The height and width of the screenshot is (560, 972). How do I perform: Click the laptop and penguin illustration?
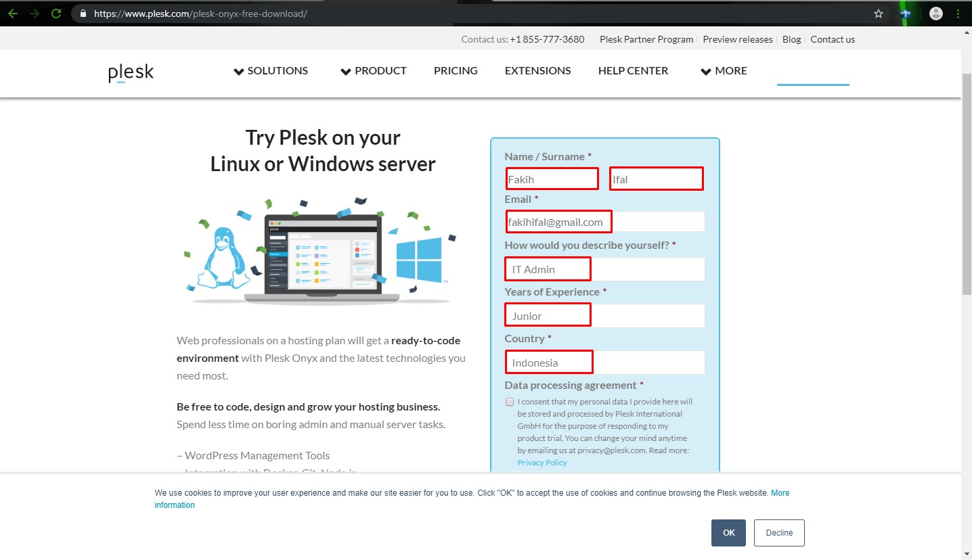(320, 251)
